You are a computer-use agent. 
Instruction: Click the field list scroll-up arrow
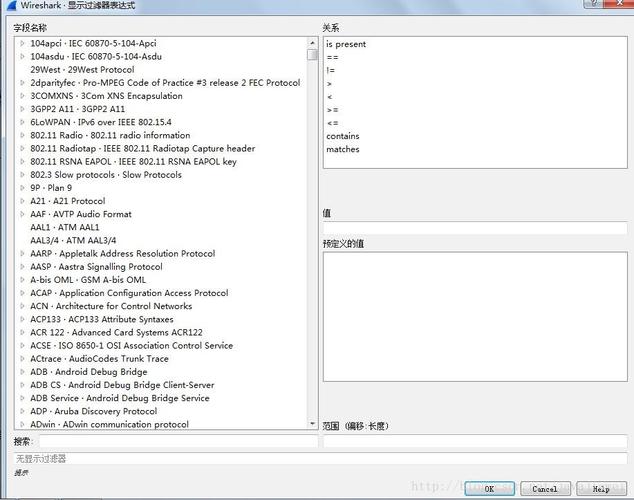[x=312, y=42]
